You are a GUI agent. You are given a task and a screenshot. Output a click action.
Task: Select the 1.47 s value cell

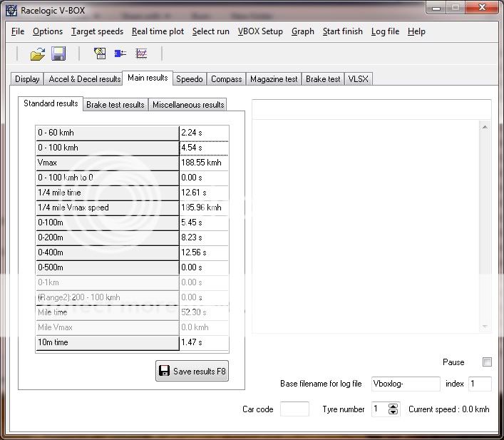[x=204, y=342]
